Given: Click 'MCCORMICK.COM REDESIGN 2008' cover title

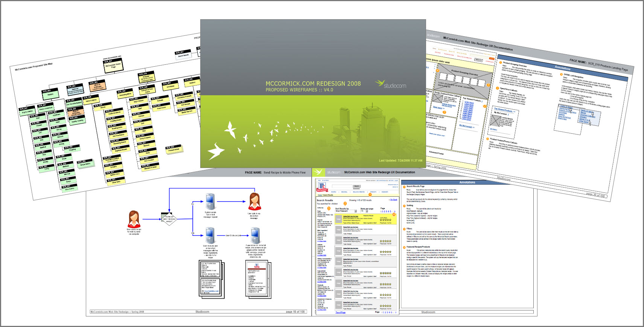Looking at the screenshot, I should point(313,84).
